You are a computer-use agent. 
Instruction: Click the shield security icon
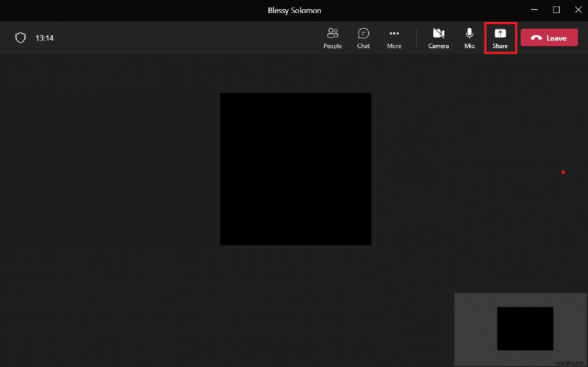coord(21,38)
